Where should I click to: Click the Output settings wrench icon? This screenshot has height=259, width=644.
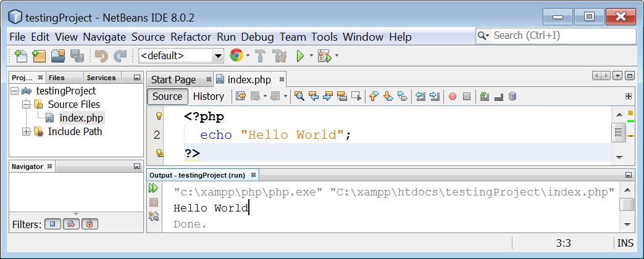[154, 216]
